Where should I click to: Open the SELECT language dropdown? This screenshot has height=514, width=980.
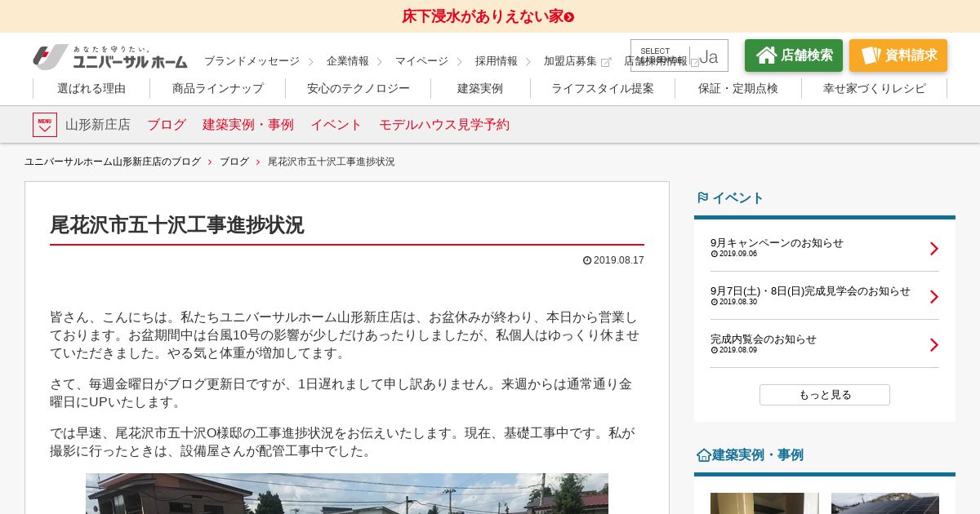(x=679, y=55)
